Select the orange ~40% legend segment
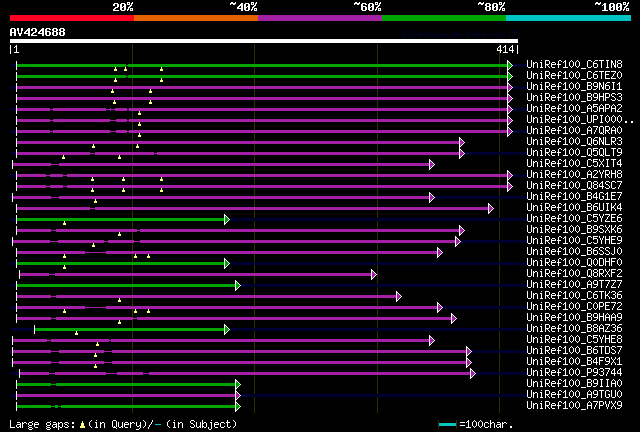This screenshot has height=432, width=640. pyautogui.click(x=196, y=18)
